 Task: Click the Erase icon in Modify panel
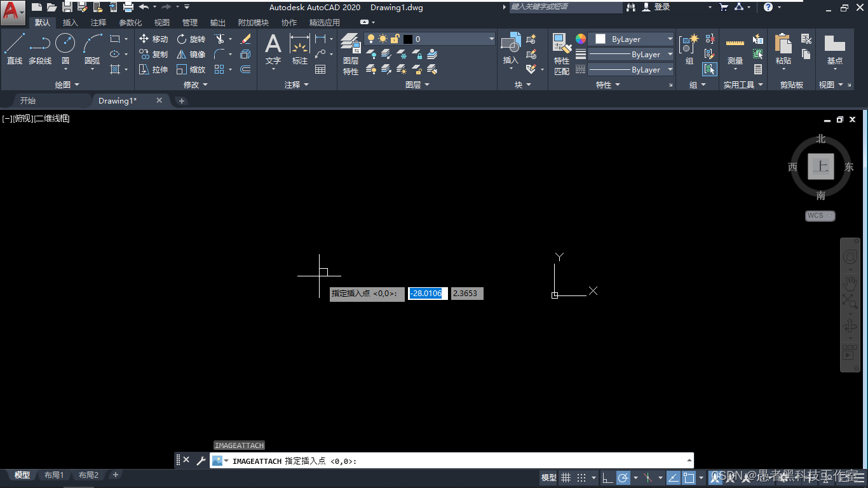point(245,39)
